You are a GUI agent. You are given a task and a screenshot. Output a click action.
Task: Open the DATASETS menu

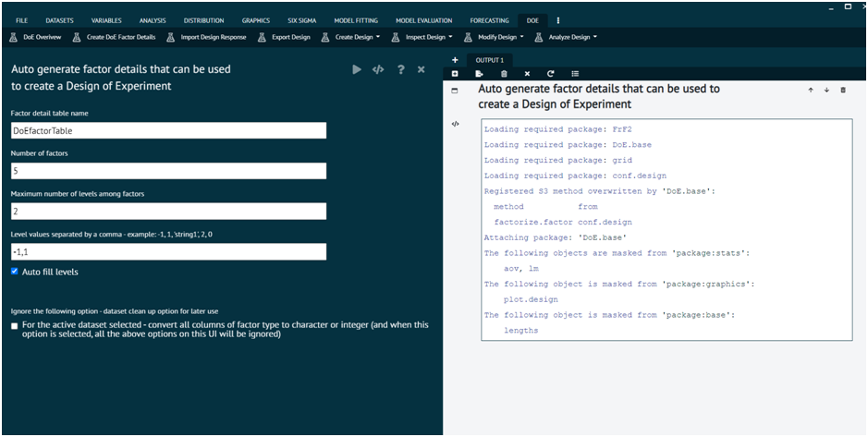click(59, 20)
